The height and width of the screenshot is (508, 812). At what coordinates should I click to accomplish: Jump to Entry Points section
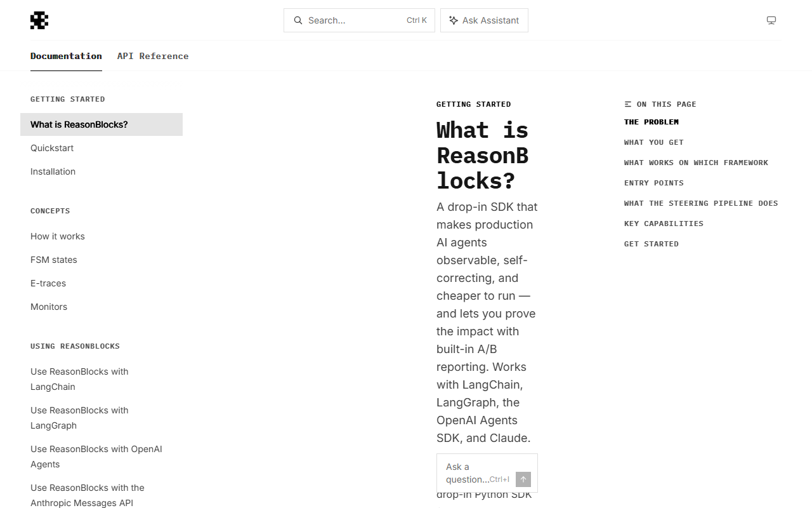(x=654, y=183)
